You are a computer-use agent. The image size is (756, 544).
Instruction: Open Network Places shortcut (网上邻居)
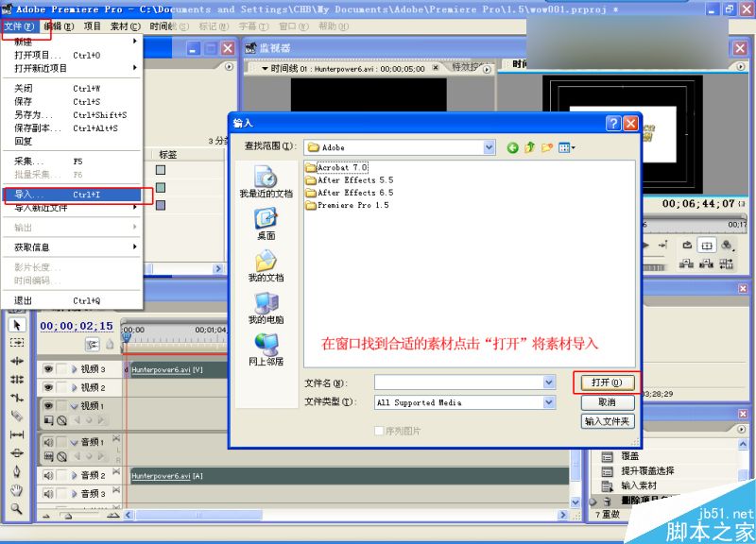click(x=266, y=349)
